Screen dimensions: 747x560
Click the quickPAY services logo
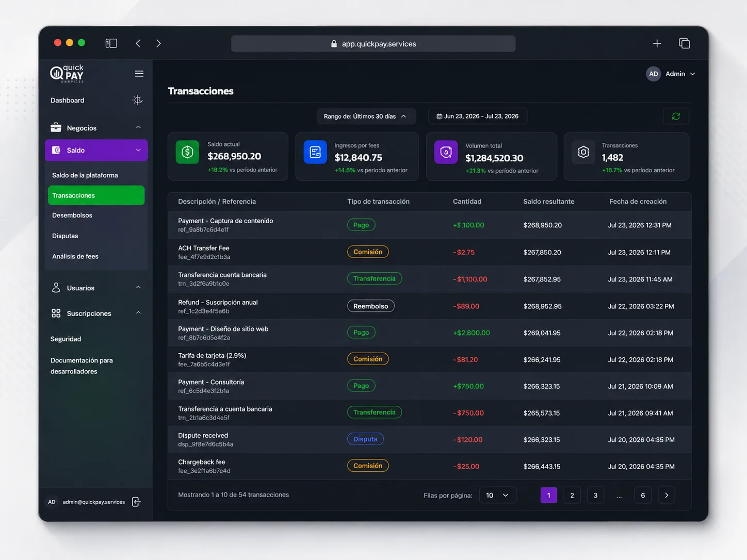tap(67, 74)
